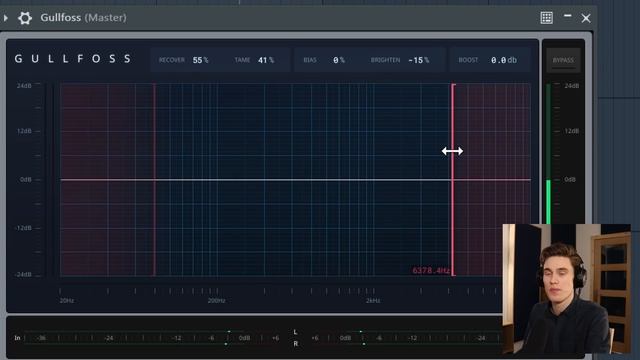Screen dimensions: 640x360
Task: Open the Gullfoss plugin options gear
Action: click(x=25, y=18)
